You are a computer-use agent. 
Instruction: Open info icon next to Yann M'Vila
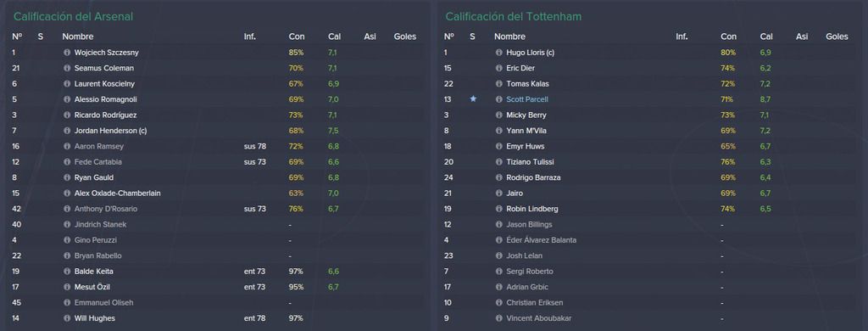coord(498,131)
